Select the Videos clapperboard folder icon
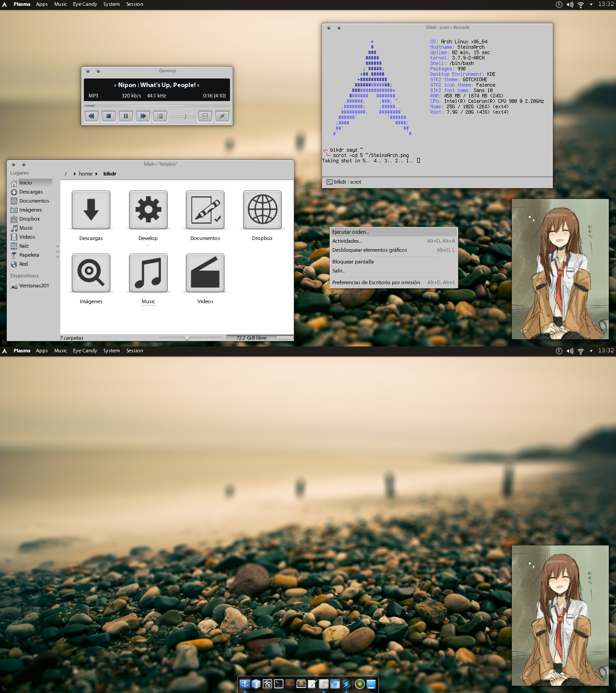 [x=205, y=273]
